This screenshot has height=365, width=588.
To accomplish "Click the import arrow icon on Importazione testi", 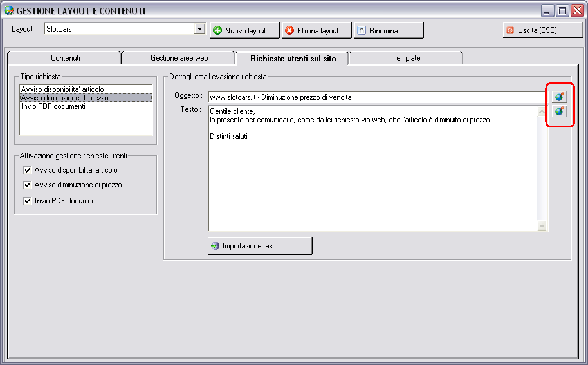I will tap(214, 246).
